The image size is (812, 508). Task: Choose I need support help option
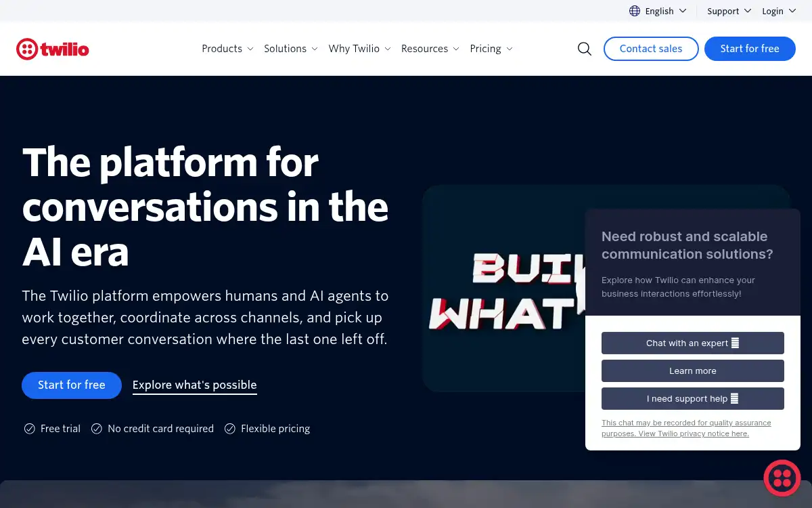coord(693,398)
